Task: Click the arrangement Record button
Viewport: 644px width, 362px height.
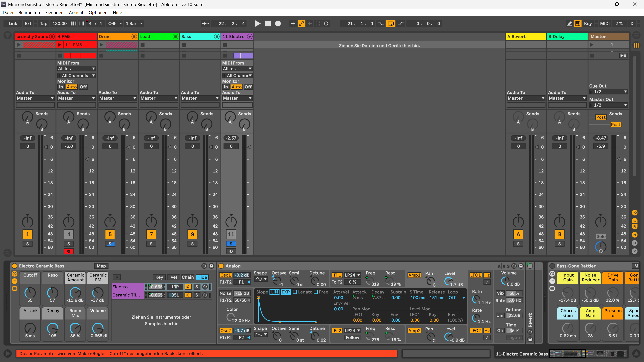Action: click(x=278, y=23)
